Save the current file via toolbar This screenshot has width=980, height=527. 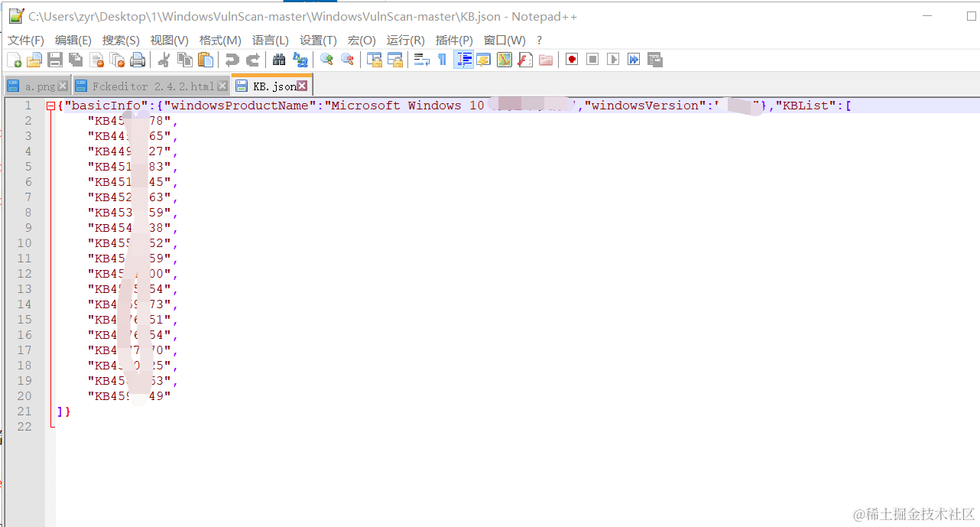point(55,60)
